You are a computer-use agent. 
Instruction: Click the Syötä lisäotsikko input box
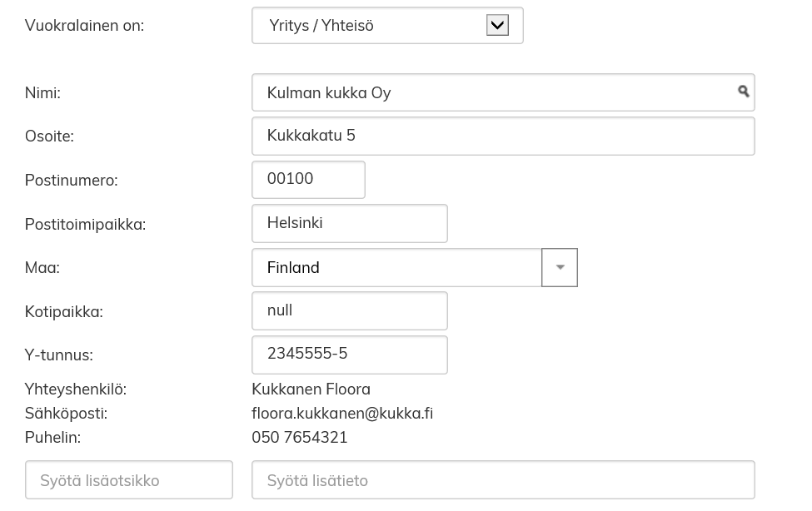(129, 480)
